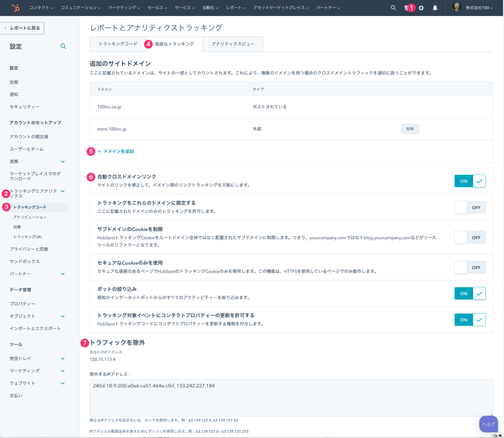Click the plus icon beside ドメインを追加
The image size is (504, 438).
[99, 152]
